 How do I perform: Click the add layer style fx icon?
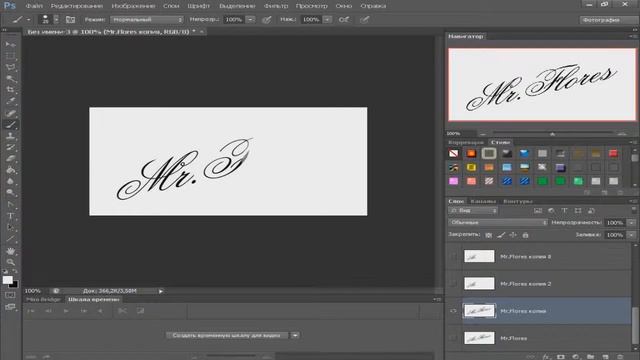[x=547, y=357]
